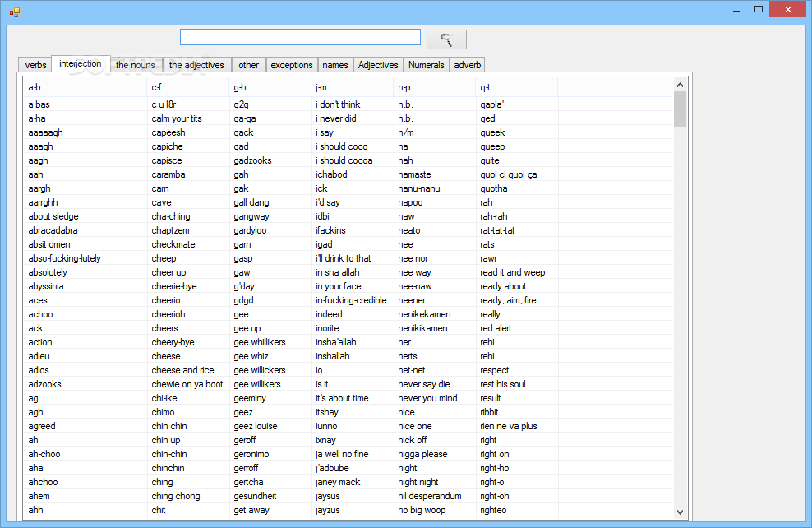
Task: Select the 'a bas' entry
Action: (39, 104)
